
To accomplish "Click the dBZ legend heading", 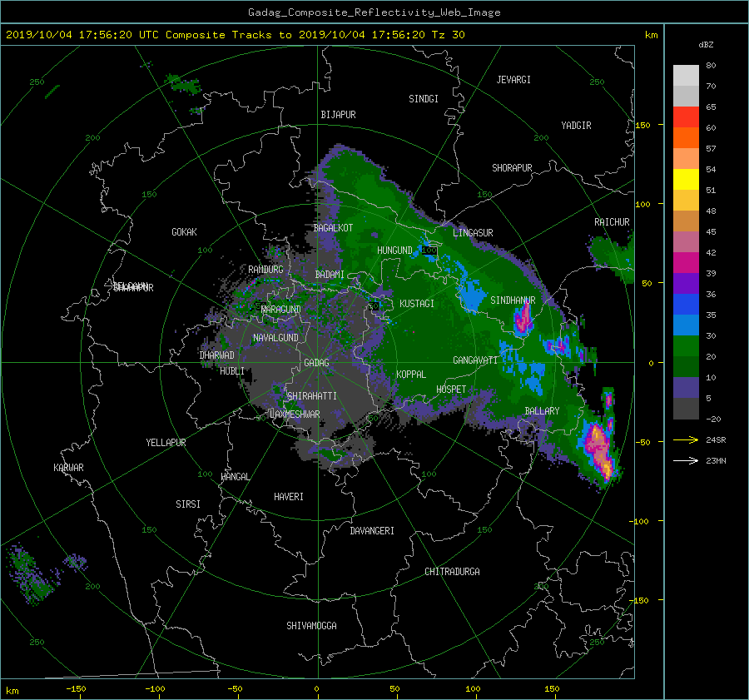I will click(706, 45).
